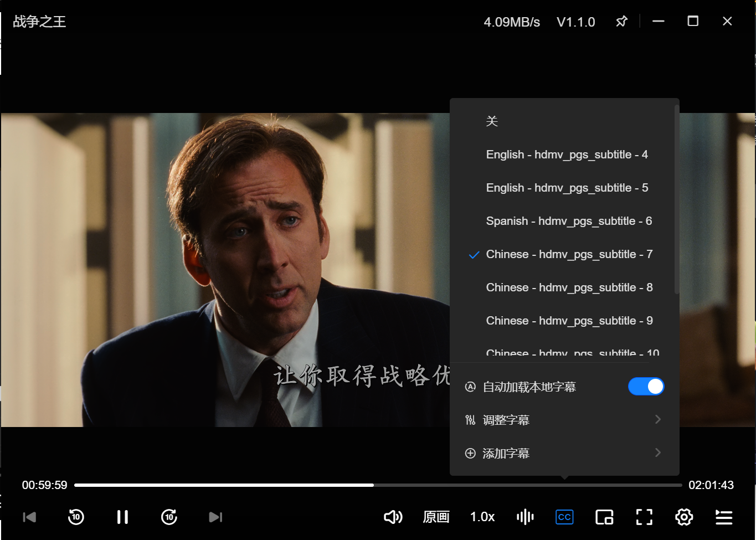Pause the video playback
Screen dimensions: 756x540
[122, 517]
